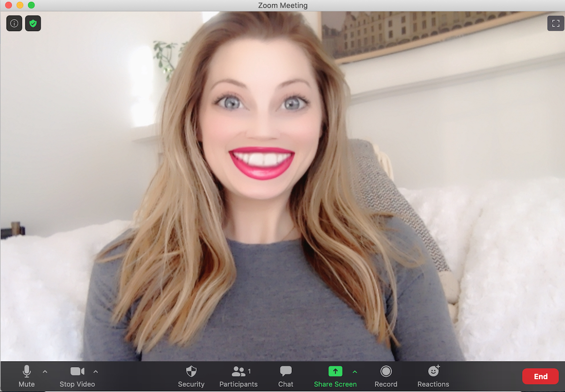
Task: Check the green encryption status shield
Action: (33, 23)
